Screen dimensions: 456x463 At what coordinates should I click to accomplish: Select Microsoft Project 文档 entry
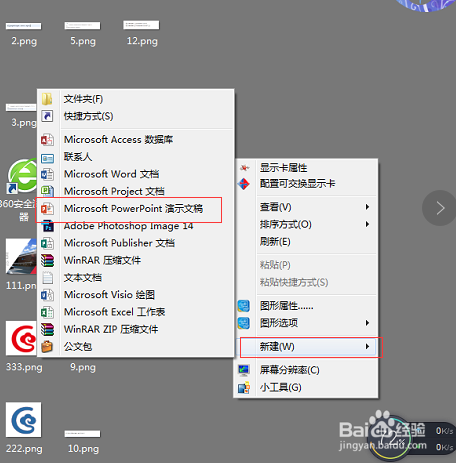click(x=136, y=191)
